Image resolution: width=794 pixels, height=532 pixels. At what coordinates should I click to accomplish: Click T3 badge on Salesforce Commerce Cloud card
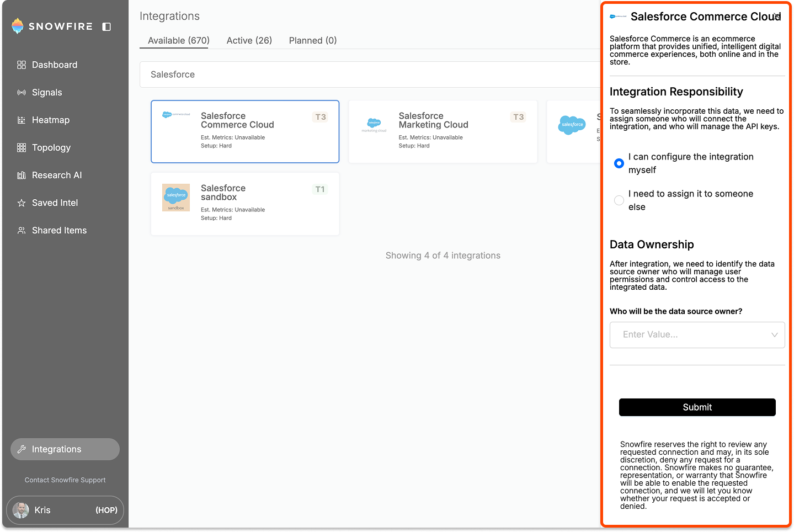coord(321,117)
